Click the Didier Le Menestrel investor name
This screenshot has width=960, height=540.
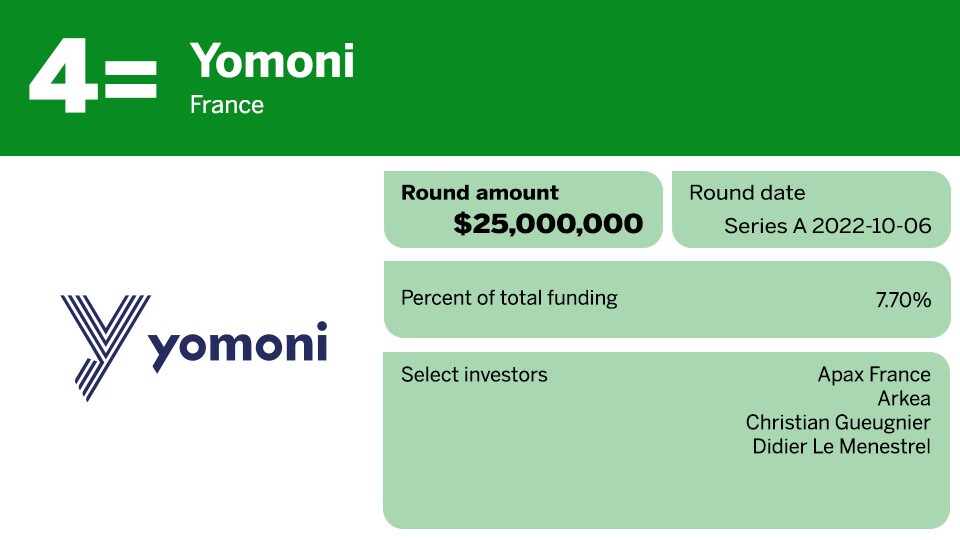(x=841, y=447)
